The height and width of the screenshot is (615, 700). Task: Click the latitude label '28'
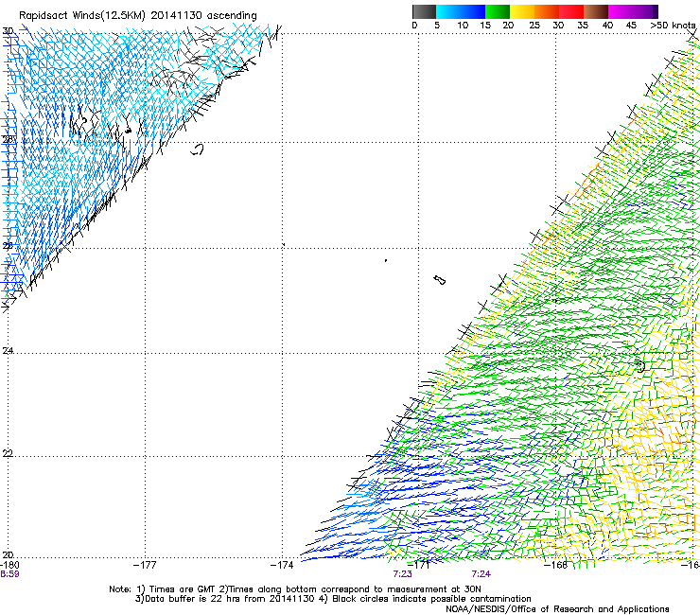click(8, 140)
